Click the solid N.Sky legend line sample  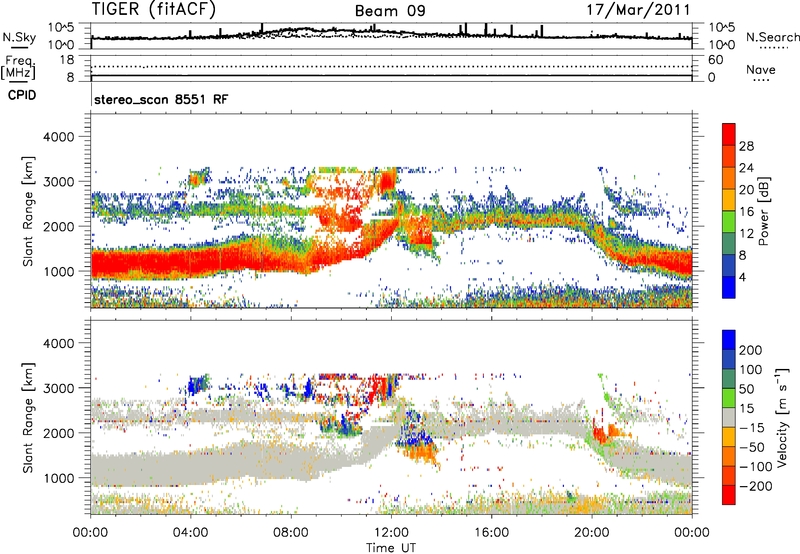click(x=19, y=48)
